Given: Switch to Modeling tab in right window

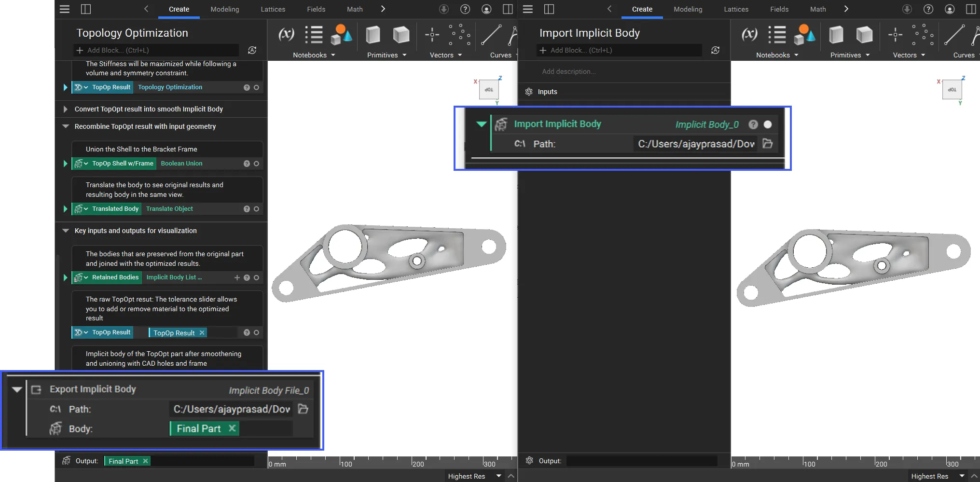Looking at the screenshot, I should pyautogui.click(x=688, y=9).
